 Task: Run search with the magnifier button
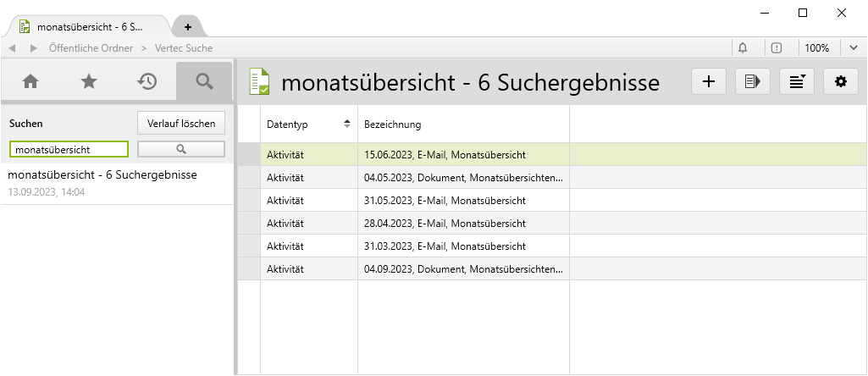(180, 149)
